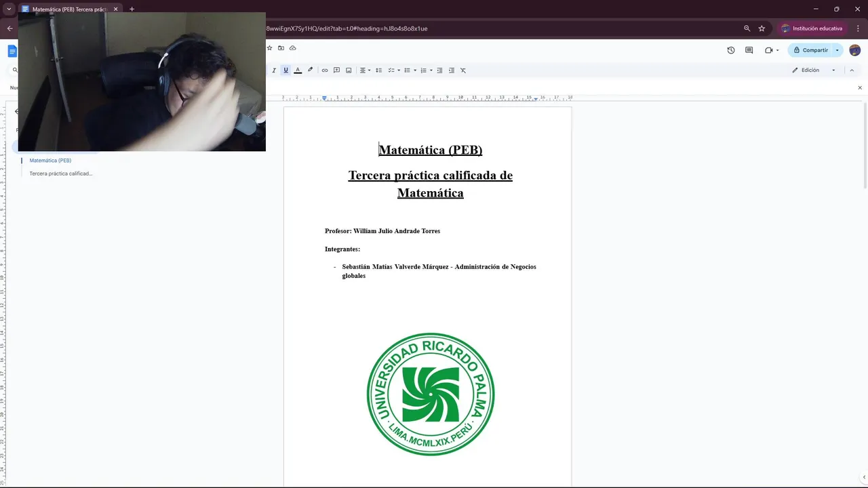Apply a checklist to the paragraph
The height and width of the screenshot is (488, 868).
pyautogui.click(x=391, y=70)
